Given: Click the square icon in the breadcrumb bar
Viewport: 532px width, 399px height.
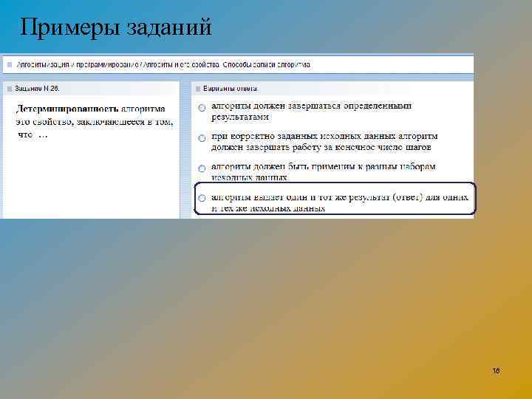Looking at the screenshot, I should pos(10,64).
